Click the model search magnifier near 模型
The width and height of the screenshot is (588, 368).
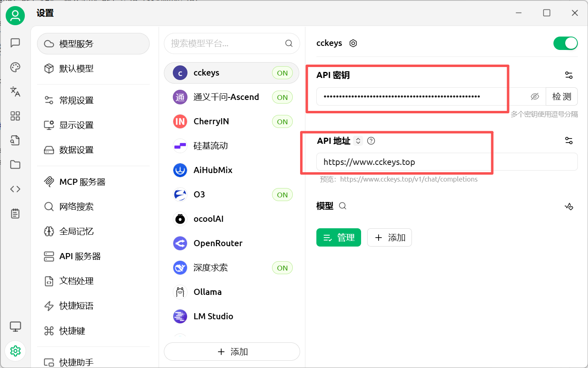click(342, 206)
